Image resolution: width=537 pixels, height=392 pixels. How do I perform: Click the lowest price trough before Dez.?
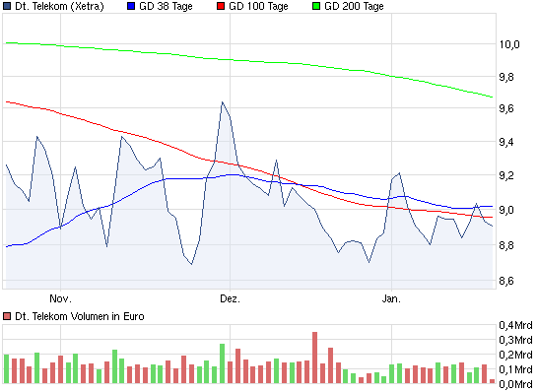(x=191, y=264)
